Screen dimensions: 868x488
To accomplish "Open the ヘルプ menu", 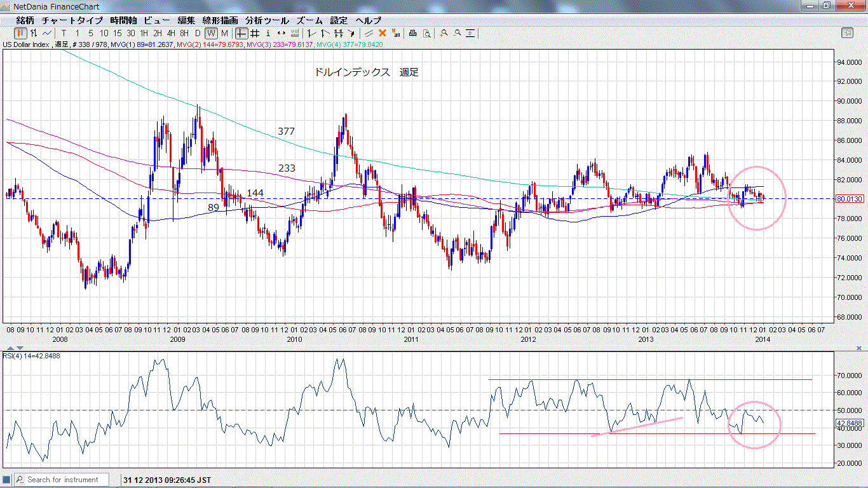I will (x=369, y=20).
